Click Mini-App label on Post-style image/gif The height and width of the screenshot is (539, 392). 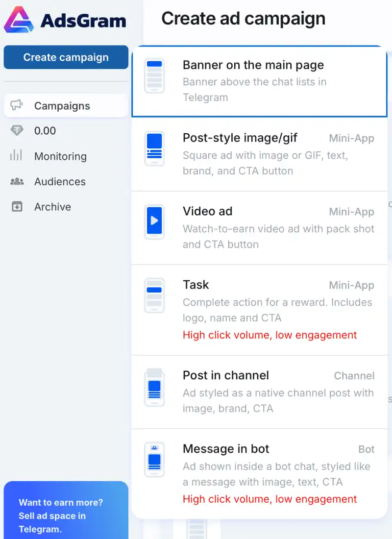pyautogui.click(x=351, y=138)
